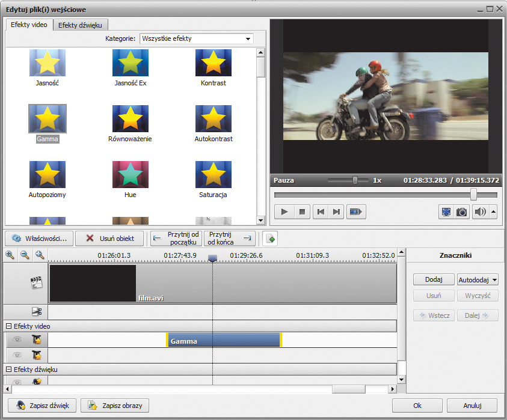Open the Kategorie dropdown list

247,39
